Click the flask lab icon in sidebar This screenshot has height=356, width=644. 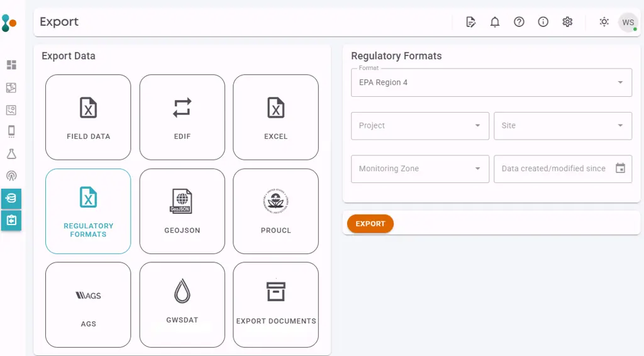pyautogui.click(x=11, y=154)
